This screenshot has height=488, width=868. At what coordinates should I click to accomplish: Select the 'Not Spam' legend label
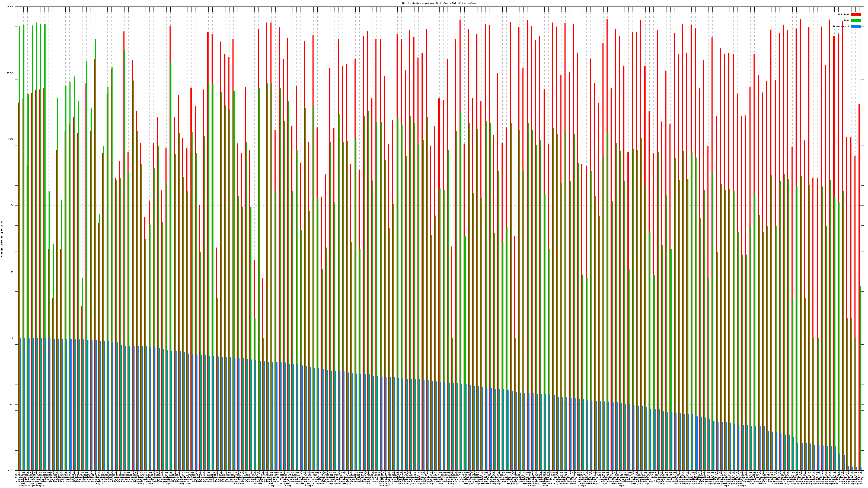click(844, 14)
